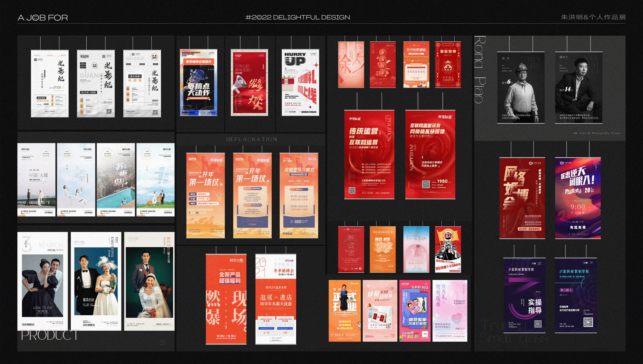Viewport: 643px width, 364px height.
Task: Select the EMOTIONS blue-background wedding poster
Action: coord(96,281)
